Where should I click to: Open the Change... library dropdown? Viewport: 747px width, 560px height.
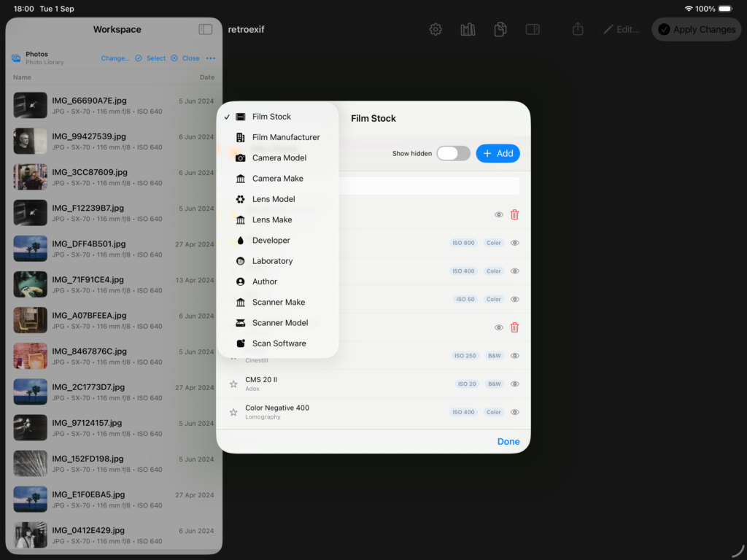coord(115,58)
